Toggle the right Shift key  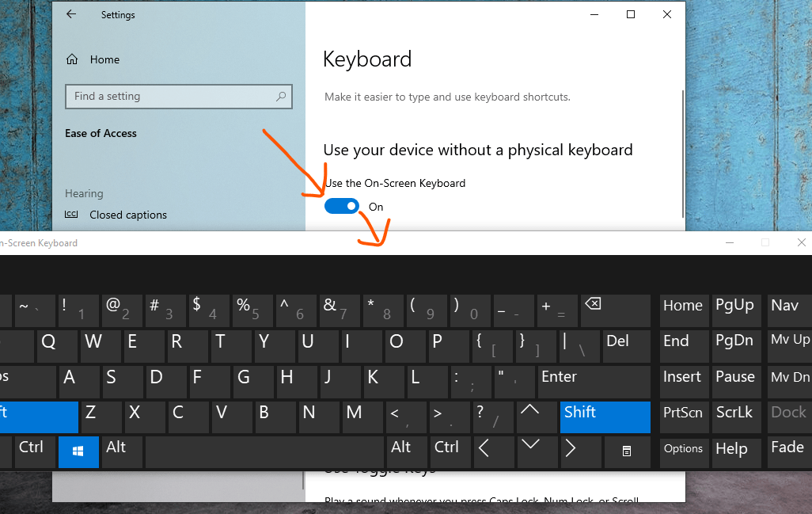tap(605, 417)
